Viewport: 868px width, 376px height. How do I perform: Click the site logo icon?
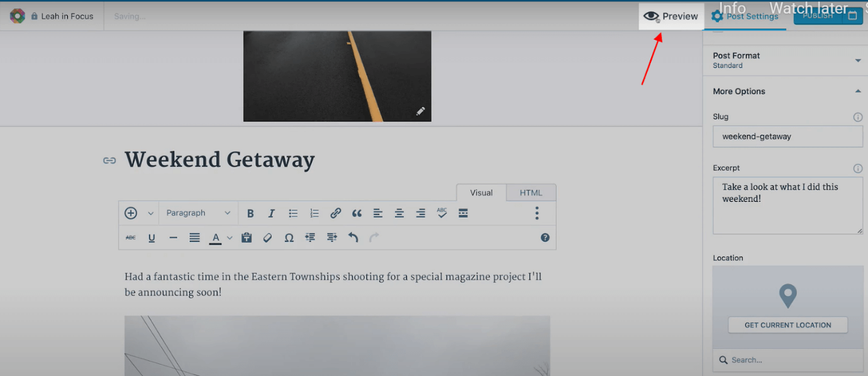click(x=18, y=16)
